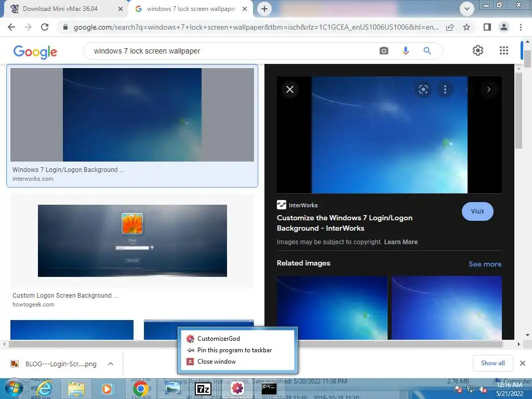
Task: Open the taskbar clock showing 12:16 AM
Action: [509, 389]
